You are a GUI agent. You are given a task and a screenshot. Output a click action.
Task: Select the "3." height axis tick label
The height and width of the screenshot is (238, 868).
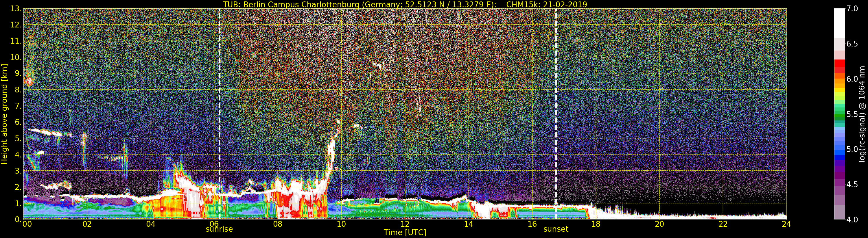(18, 171)
